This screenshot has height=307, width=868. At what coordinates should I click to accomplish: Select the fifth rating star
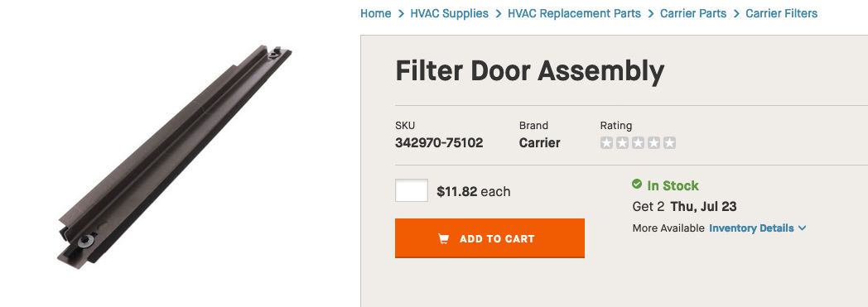click(x=669, y=142)
